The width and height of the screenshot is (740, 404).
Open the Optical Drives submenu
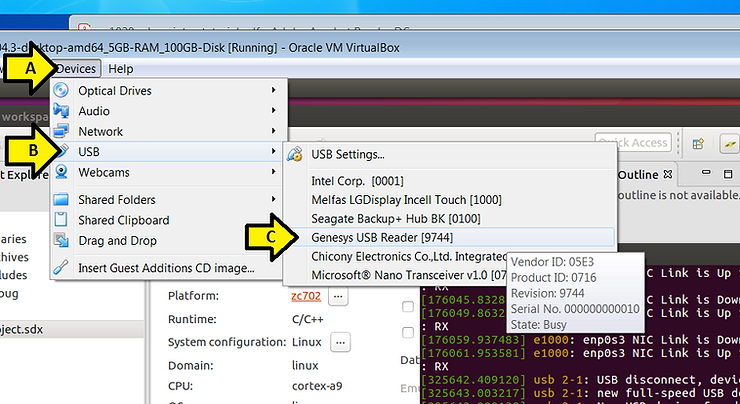coord(168,91)
